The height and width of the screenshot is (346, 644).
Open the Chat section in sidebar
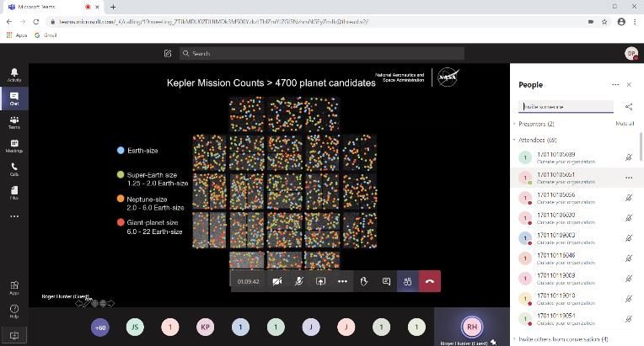[14, 98]
